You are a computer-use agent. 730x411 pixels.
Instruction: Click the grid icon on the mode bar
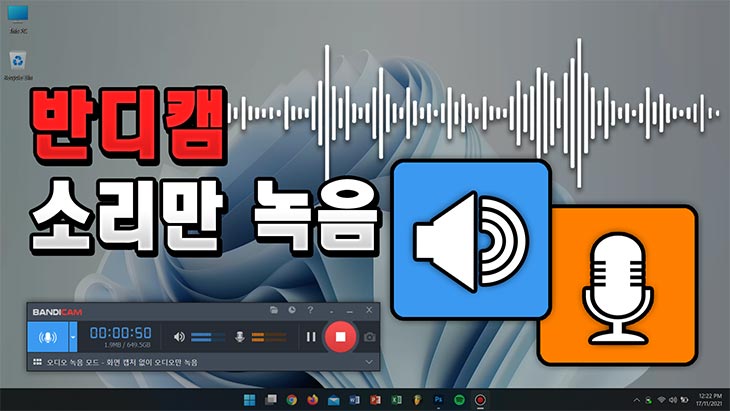[x=36, y=361]
